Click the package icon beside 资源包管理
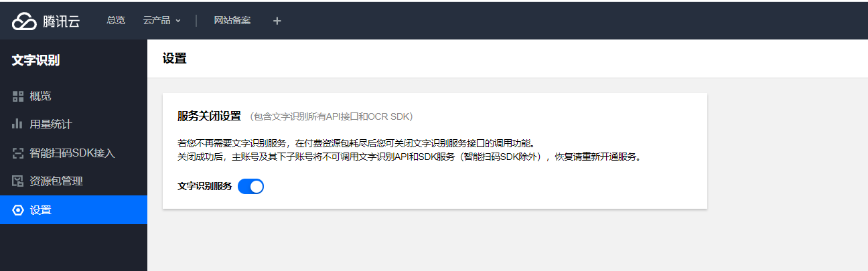The image size is (868, 271). tap(18, 181)
